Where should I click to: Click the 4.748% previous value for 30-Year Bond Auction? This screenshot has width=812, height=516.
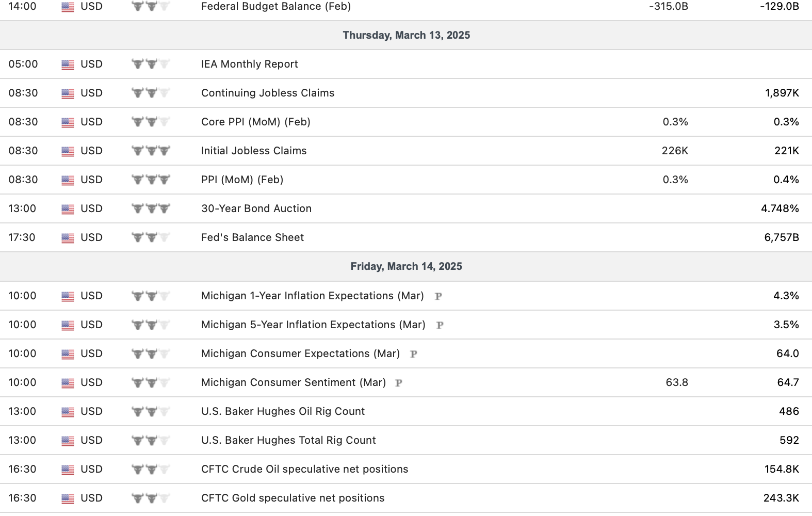[x=779, y=208]
